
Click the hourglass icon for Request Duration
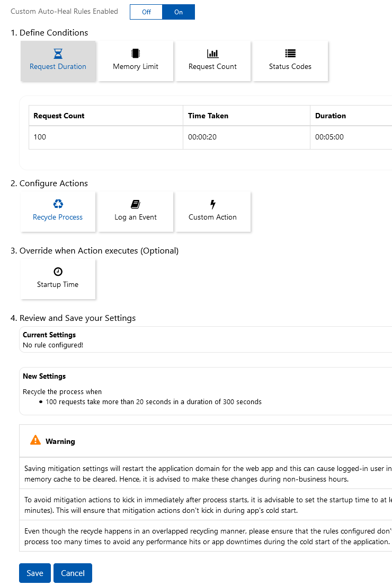tap(58, 54)
